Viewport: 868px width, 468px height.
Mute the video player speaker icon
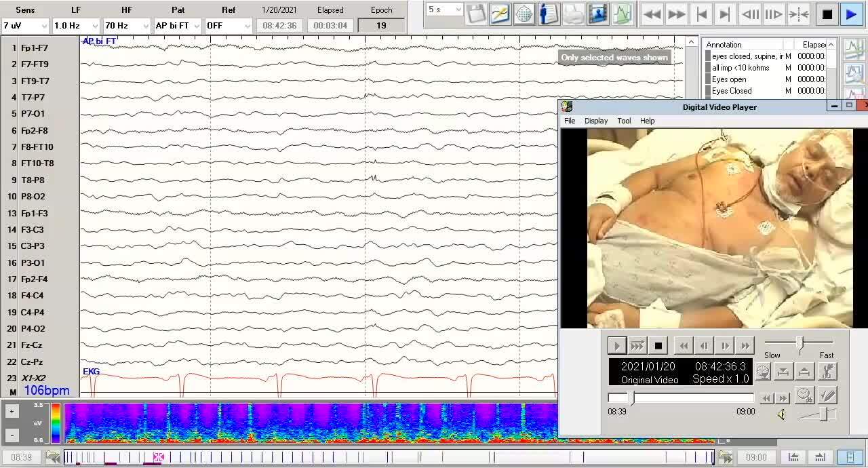coord(781,414)
